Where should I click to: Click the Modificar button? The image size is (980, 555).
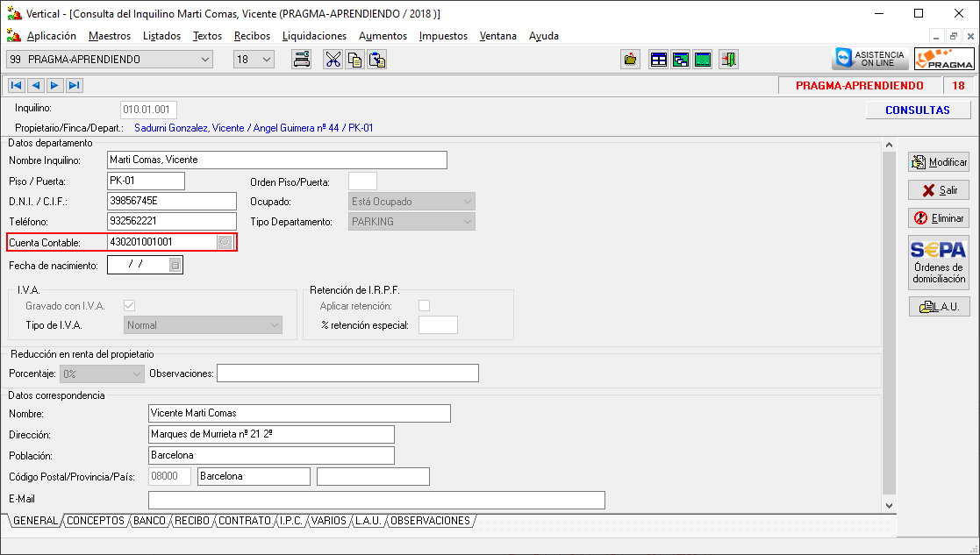[939, 162]
